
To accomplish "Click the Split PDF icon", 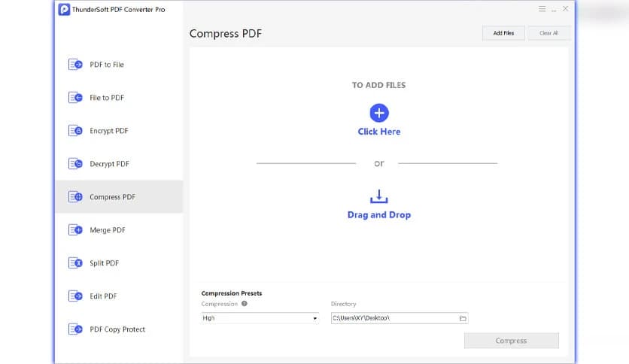I will pos(75,263).
